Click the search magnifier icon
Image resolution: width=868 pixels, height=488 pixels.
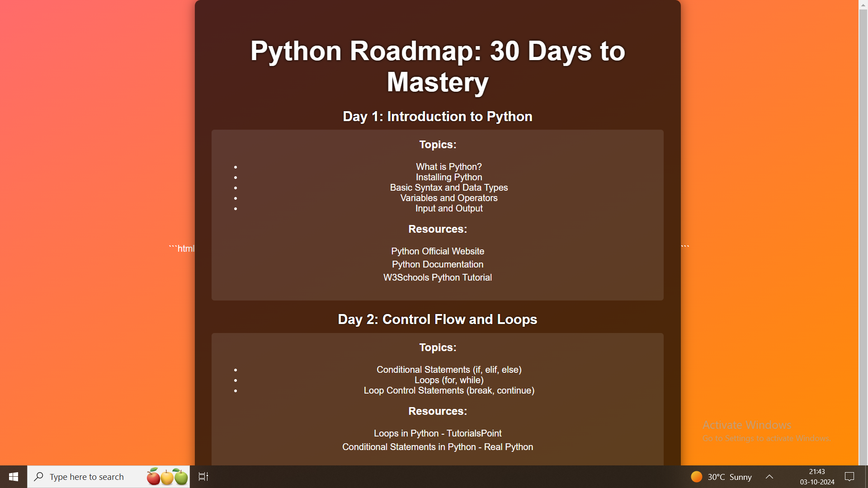[x=39, y=477]
